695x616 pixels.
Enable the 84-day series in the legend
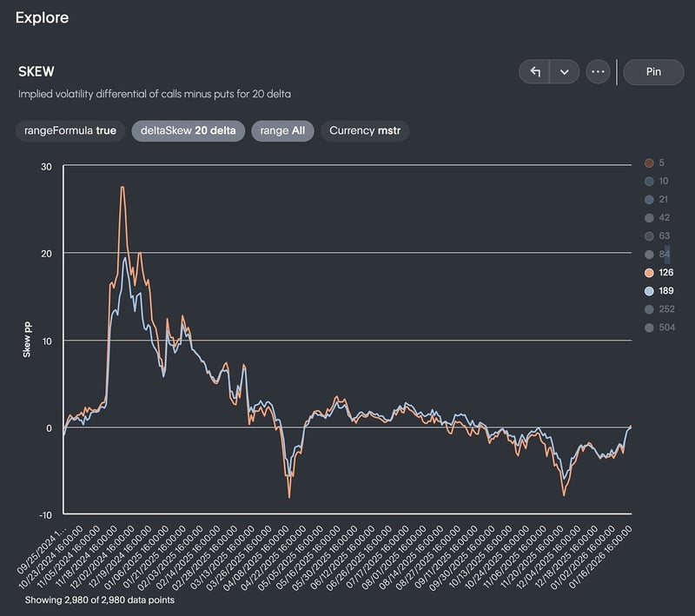(x=650, y=255)
